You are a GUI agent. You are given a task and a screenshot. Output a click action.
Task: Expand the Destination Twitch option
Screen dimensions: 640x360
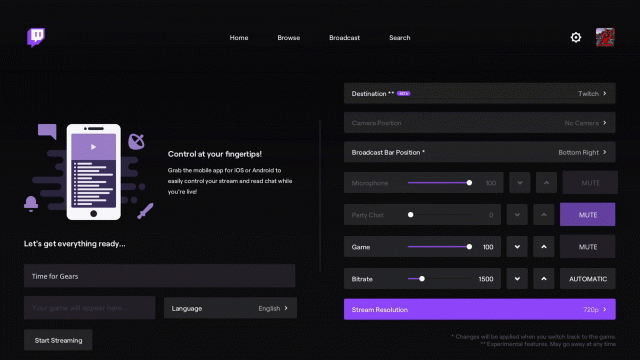click(x=480, y=93)
